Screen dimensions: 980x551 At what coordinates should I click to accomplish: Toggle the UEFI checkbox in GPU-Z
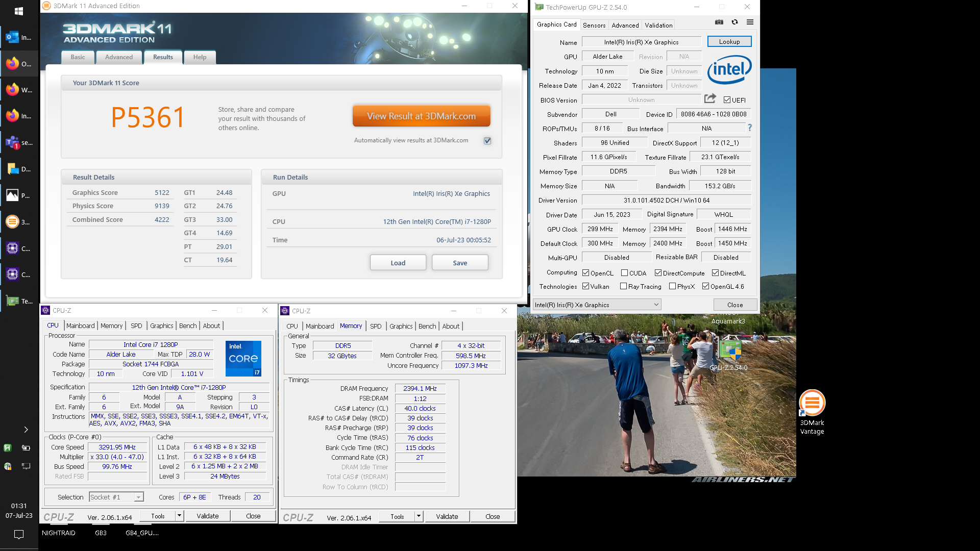tap(727, 100)
